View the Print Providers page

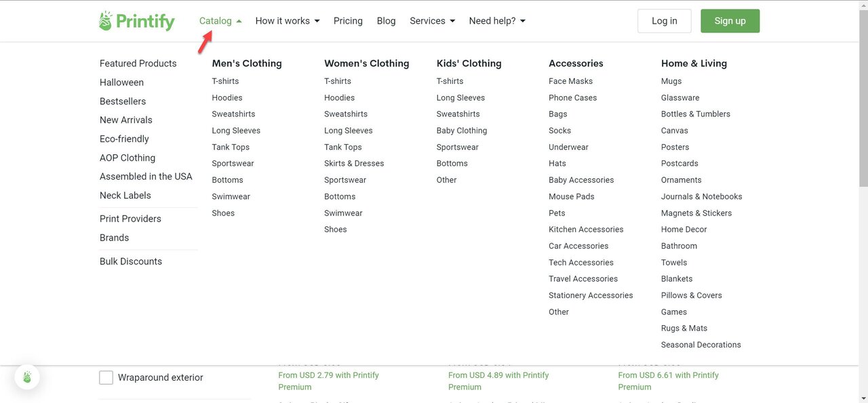[130, 219]
